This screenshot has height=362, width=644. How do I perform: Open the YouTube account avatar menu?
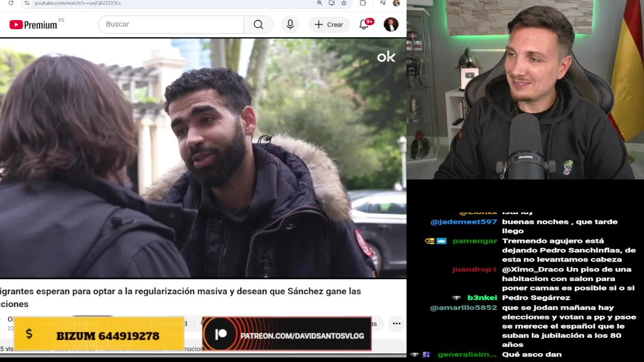coord(391,24)
